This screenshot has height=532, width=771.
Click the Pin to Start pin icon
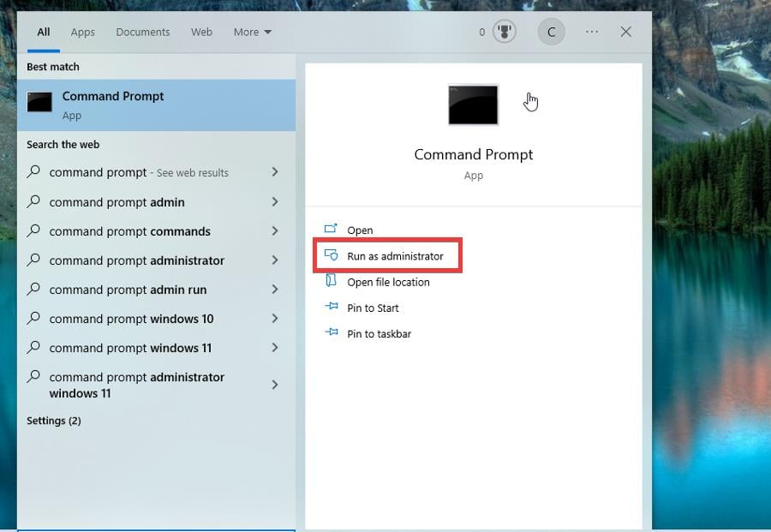(x=331, y=306)
